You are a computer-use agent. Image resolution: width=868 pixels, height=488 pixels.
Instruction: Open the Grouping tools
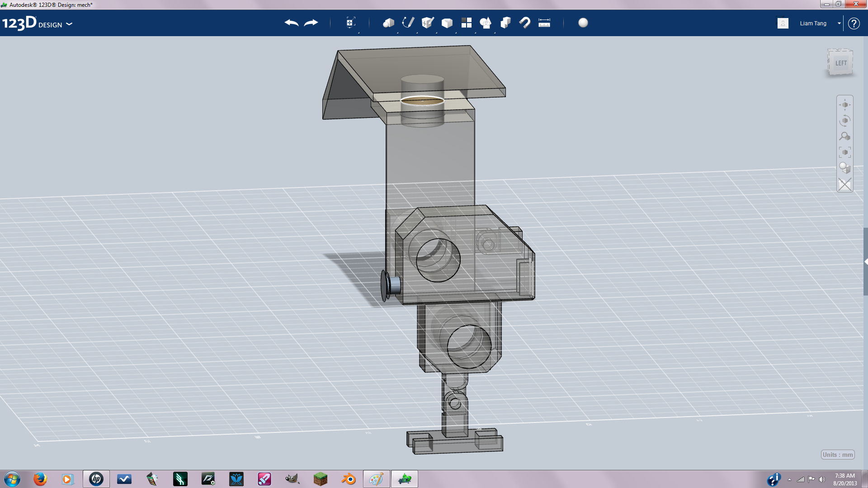pos(486,23)
